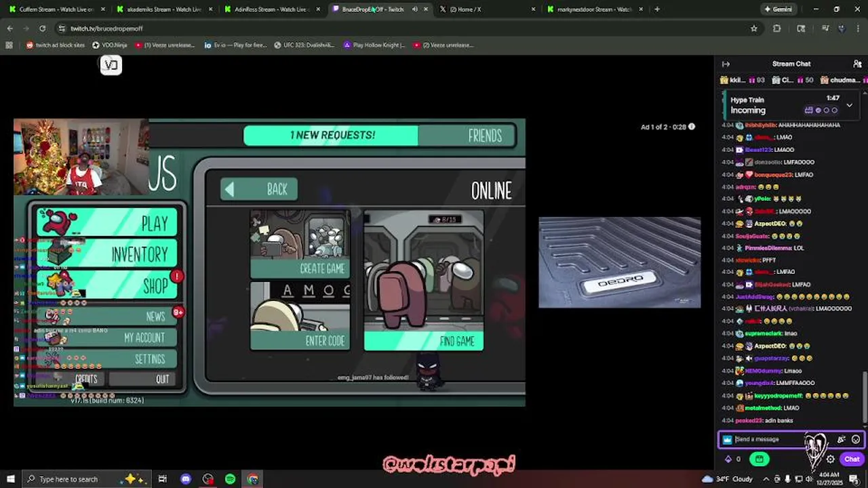Viewport: 868px width, 488px height.
Task: Expand the Hype Train details chevron
Action: [x=849, y=105]
